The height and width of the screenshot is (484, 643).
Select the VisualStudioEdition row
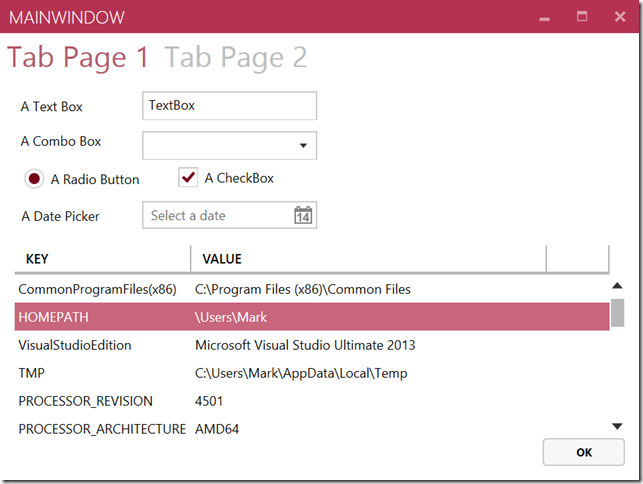(311, 345)
